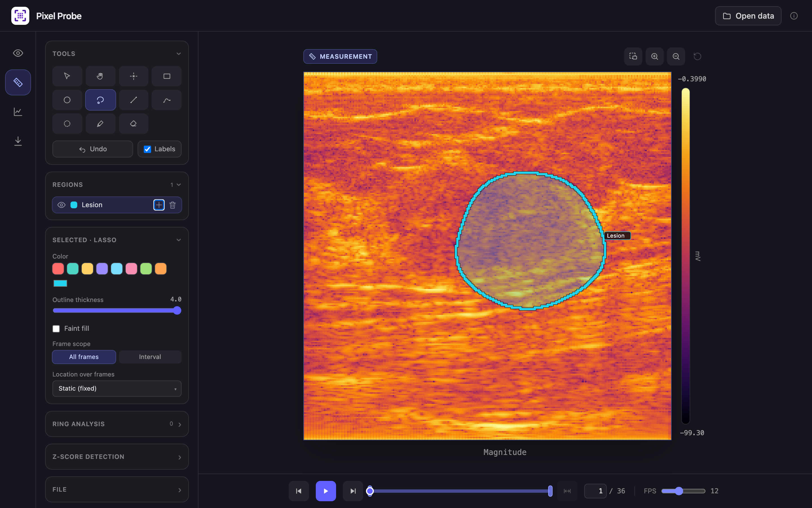Expand the File section
The height and width of the screenshot is (508, 812).
pyautogui.click(x=117, y=489)
